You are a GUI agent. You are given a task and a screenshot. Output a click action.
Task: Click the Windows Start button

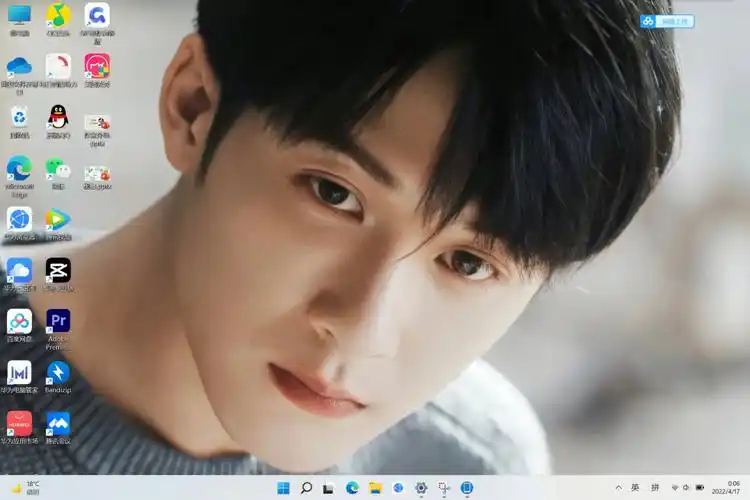(x=283, y=488)
